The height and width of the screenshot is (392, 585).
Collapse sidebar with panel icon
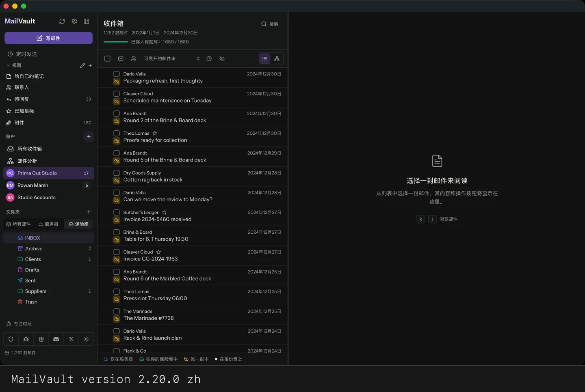pos(87,21)
